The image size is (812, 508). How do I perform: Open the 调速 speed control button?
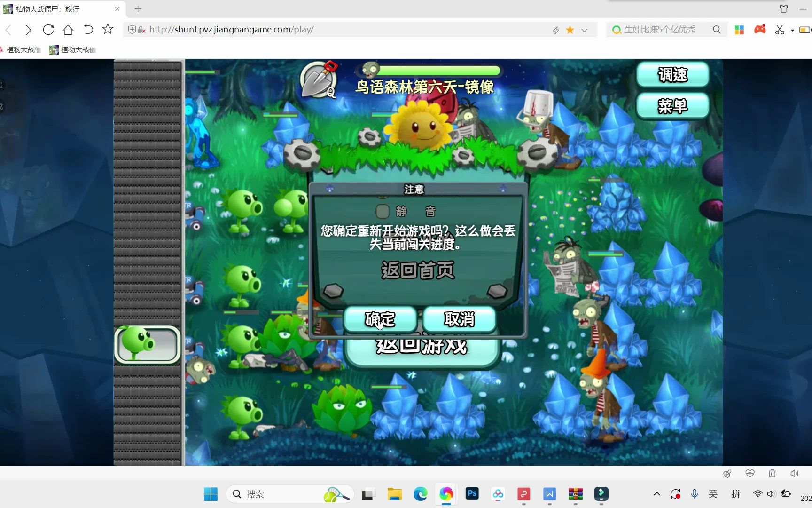(x=672, y=75)
